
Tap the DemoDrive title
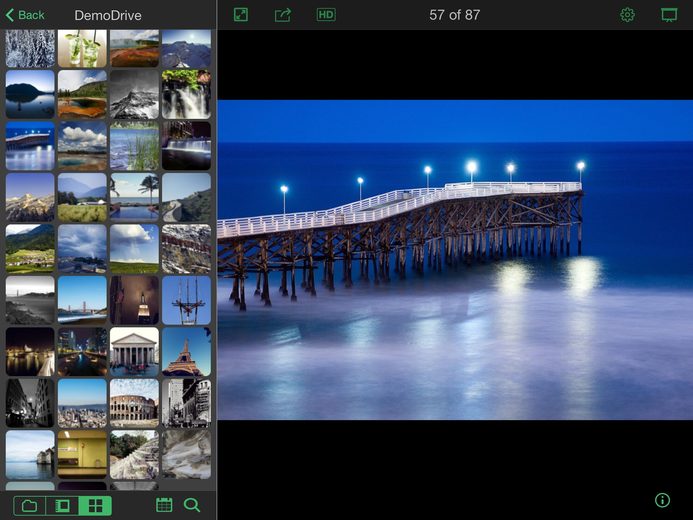(108, 15)
